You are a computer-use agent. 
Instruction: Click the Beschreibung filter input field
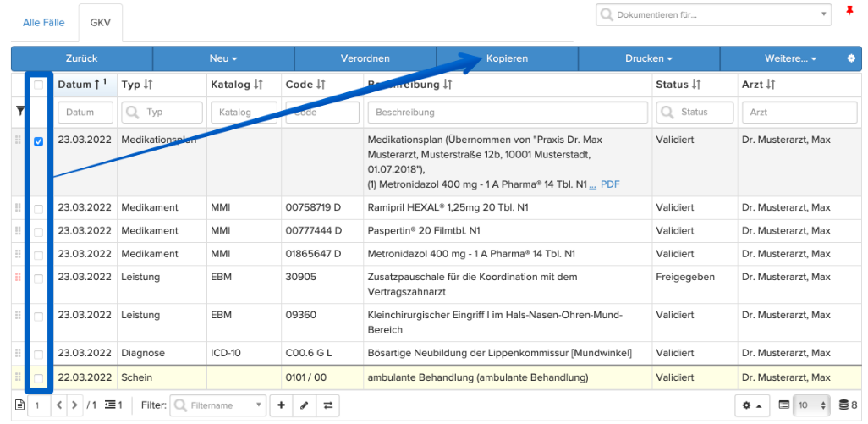(508, 112)
